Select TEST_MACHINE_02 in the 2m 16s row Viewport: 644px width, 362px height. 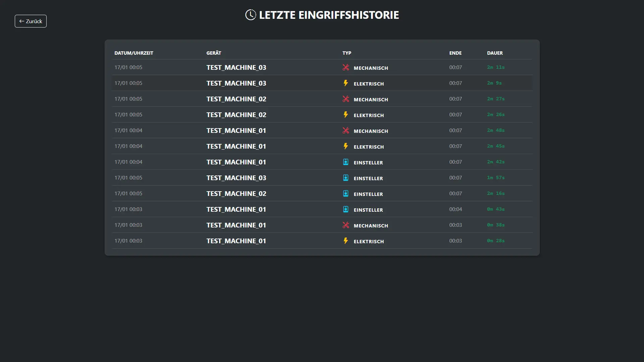[x=236, y=194]
